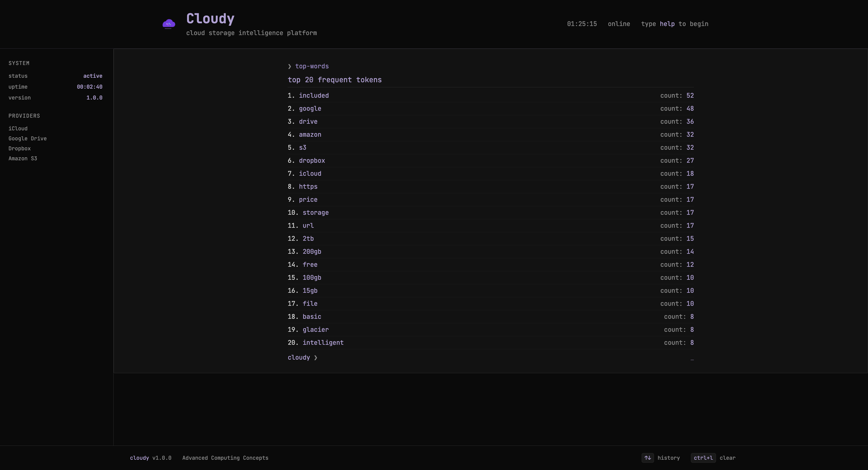Image resolution: width=868 pixels, height=470 pixels.
Task: Click the Cloudy cloud logo icon
Action: pos(168,24)
